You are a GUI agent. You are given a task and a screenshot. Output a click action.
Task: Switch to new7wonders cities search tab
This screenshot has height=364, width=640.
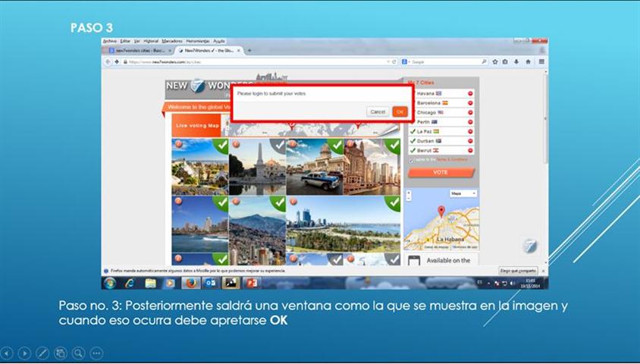click(x=138, y=51)
